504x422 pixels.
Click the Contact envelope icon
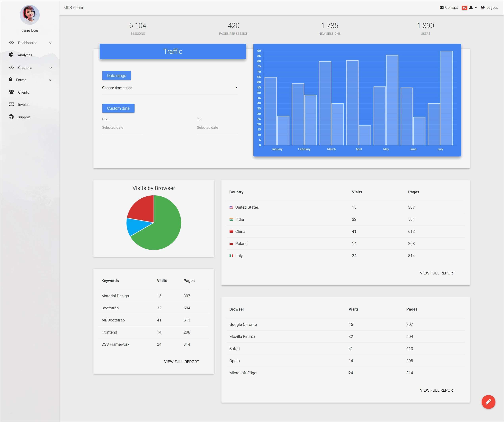pyautogui.click(x=441, y=8)
